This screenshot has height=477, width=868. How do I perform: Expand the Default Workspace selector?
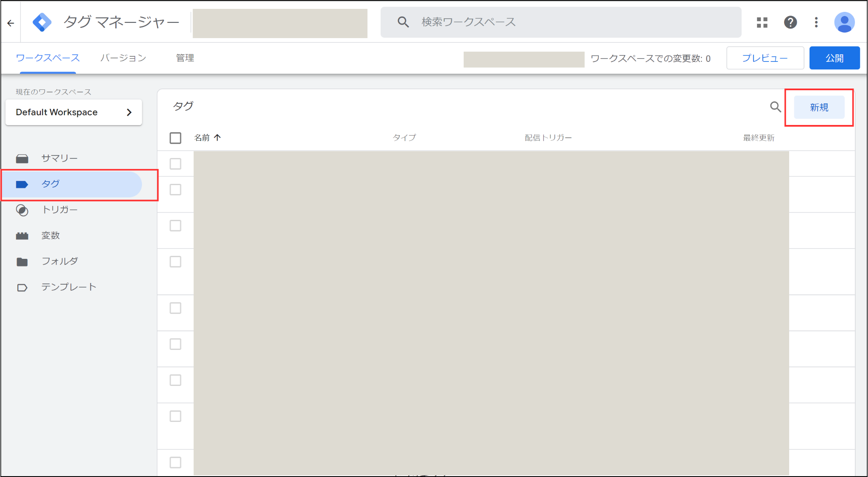74,112
